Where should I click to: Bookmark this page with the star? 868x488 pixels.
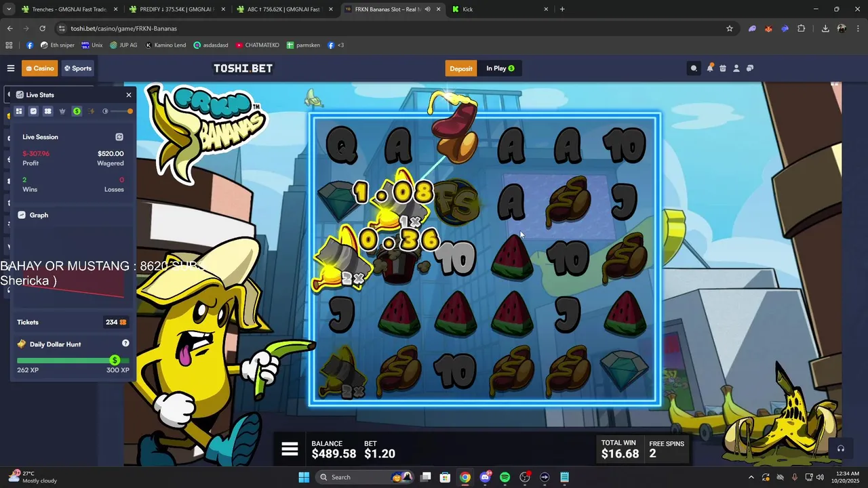coord(730,28)
